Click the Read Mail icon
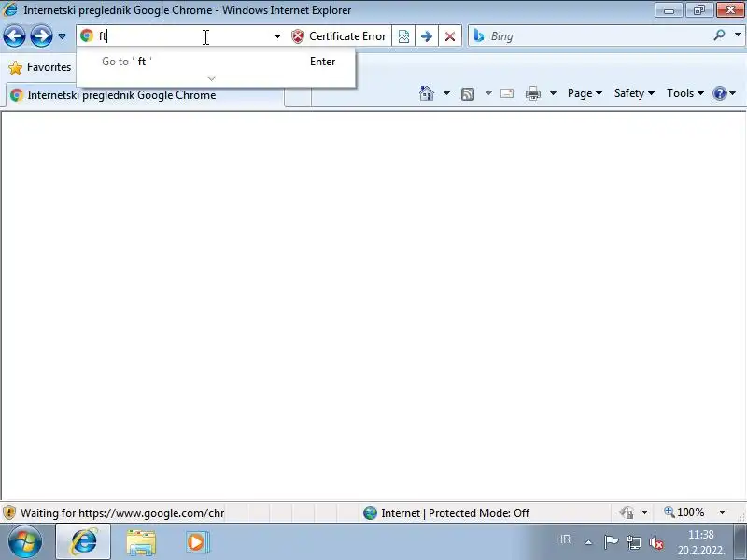This screenshot has height=560, width=747. [x=507, y=93]
